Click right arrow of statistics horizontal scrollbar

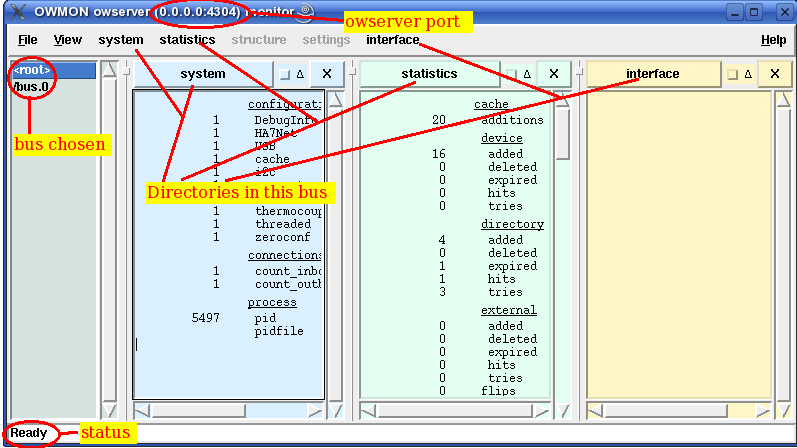point(542,411)
